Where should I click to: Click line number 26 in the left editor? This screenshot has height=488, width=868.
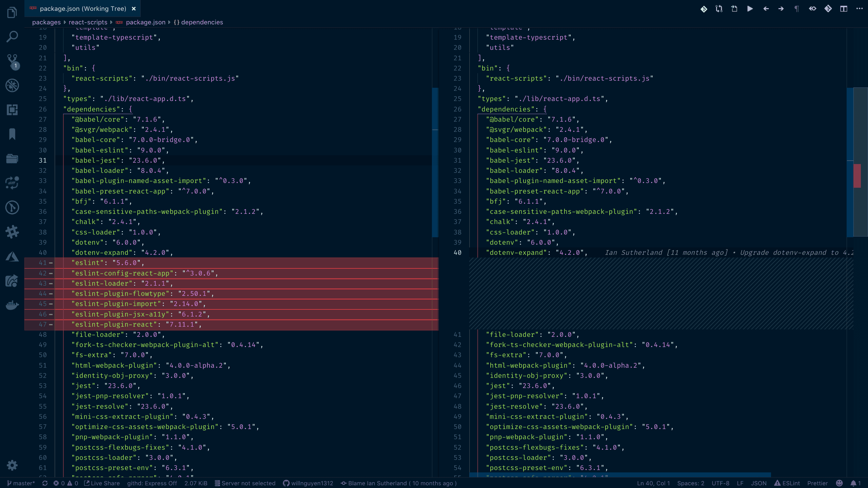[x=43, y=109]
